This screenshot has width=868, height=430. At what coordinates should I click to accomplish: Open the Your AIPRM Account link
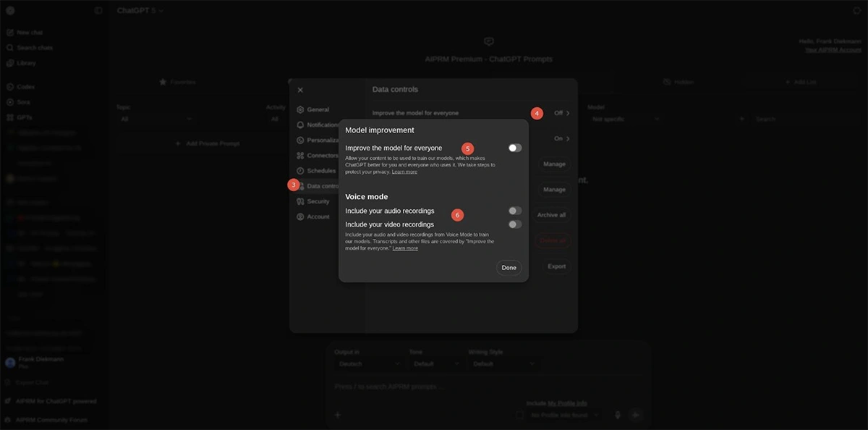tap(833, 50)
